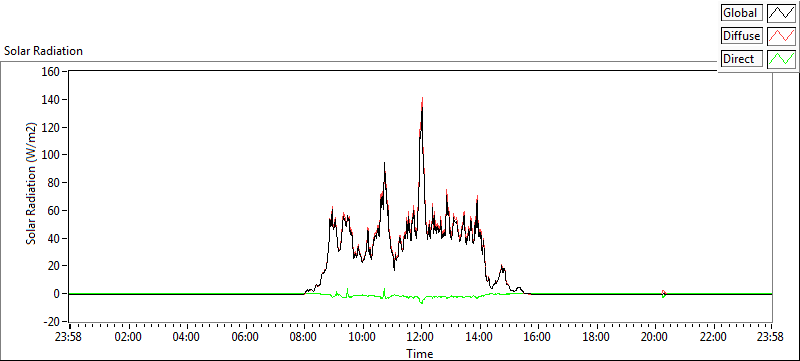Screen dimensions: 800x361
Task: Click the Direct green line sample icon
Action: [781, 59]
